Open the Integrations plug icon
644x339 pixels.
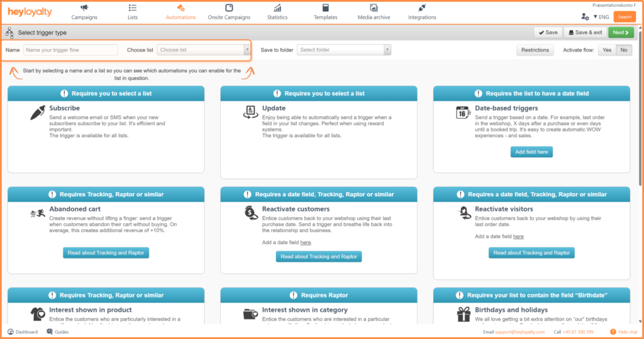click(422, 8)
